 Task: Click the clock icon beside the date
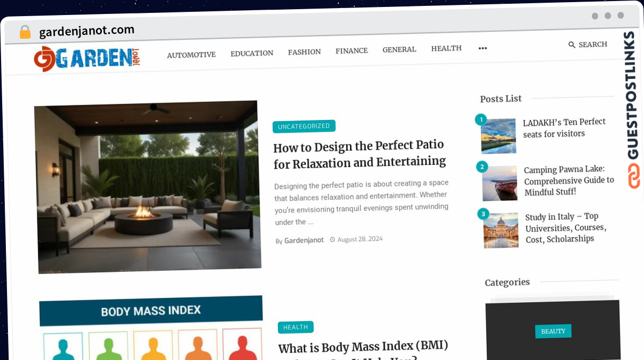332,240
